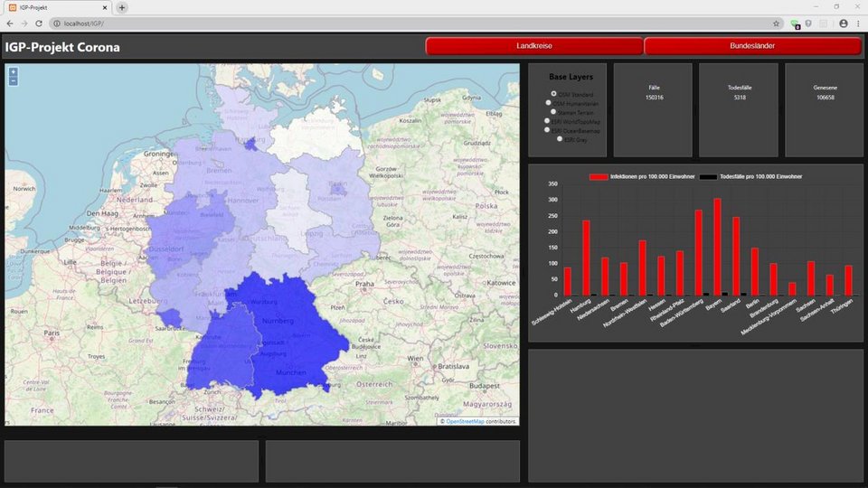Toggle the black Todesfälle legend swatch
This screenshot has height=488, width=868.
pyautogui.click(x=708, y=177)
